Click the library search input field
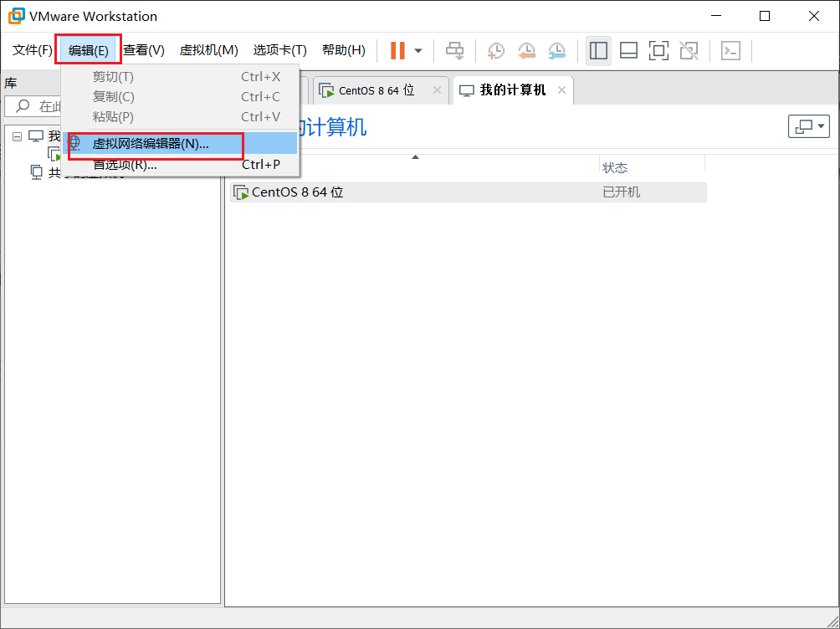The width and height of the screenshot is (840, 629). tap(33, 106)
